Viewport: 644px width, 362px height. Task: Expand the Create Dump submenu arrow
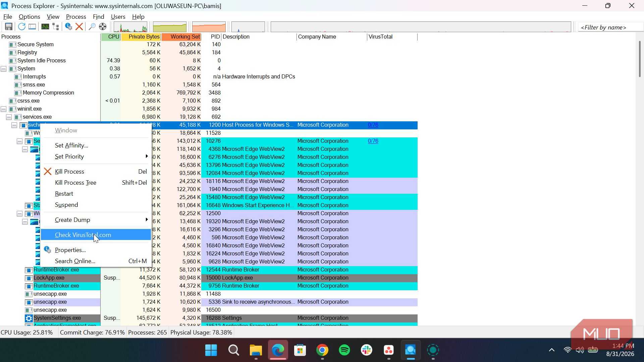(x=147, y=220)
